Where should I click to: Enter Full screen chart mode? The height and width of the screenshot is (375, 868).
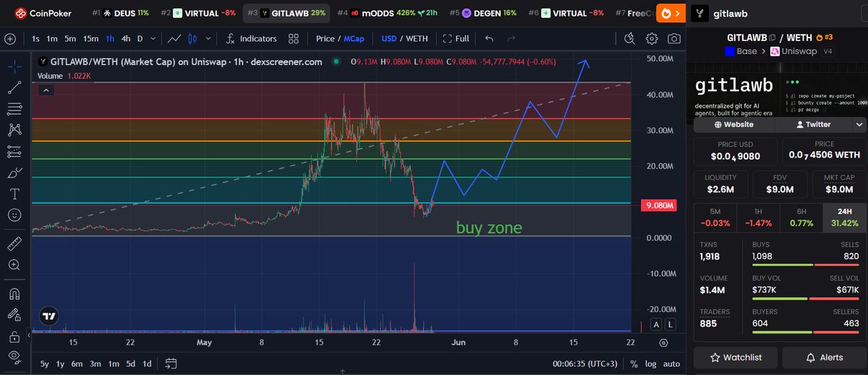click(456, 38)
